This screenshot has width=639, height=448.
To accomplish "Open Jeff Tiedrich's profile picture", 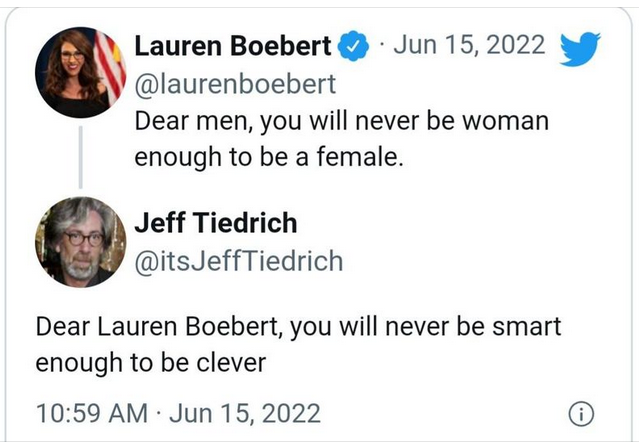I will click(x=80, y=240).
